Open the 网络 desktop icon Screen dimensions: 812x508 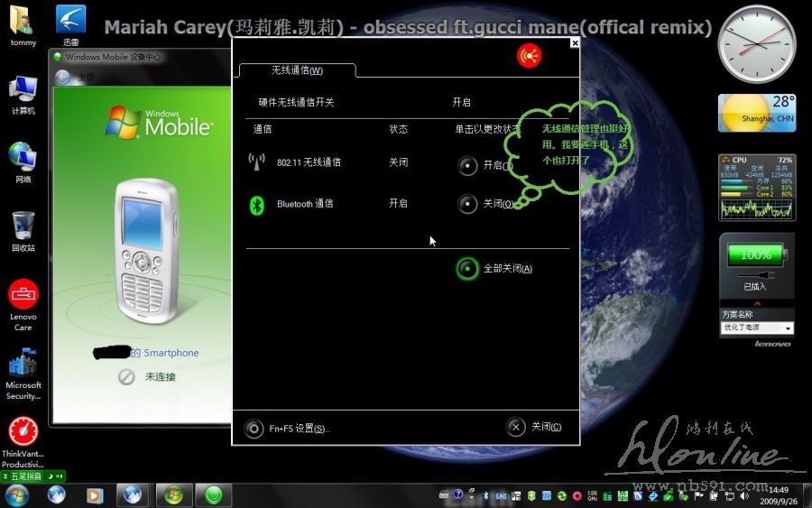pyautogui.click(x=23, y=162)
